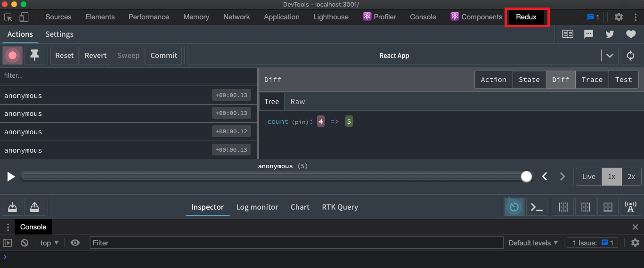Open the Chart monitor view
The height and width of the screenshot is (268, 644).
point(300,207)
